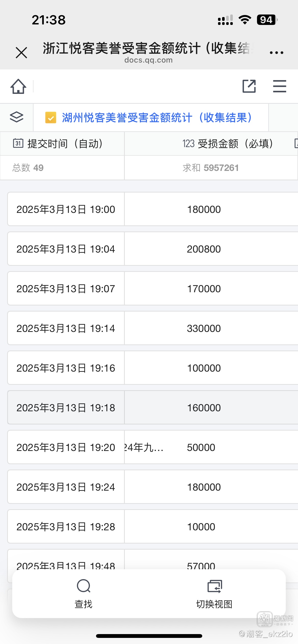The width and height of the screenshot is (298, 644).
Task: Select the 330000 amount cell
Action: point(204,328)
